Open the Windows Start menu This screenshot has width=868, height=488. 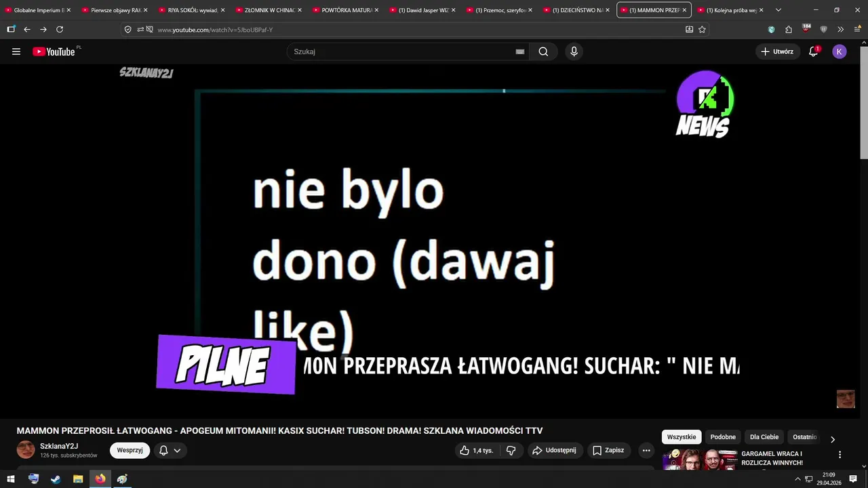click(11, 479)
